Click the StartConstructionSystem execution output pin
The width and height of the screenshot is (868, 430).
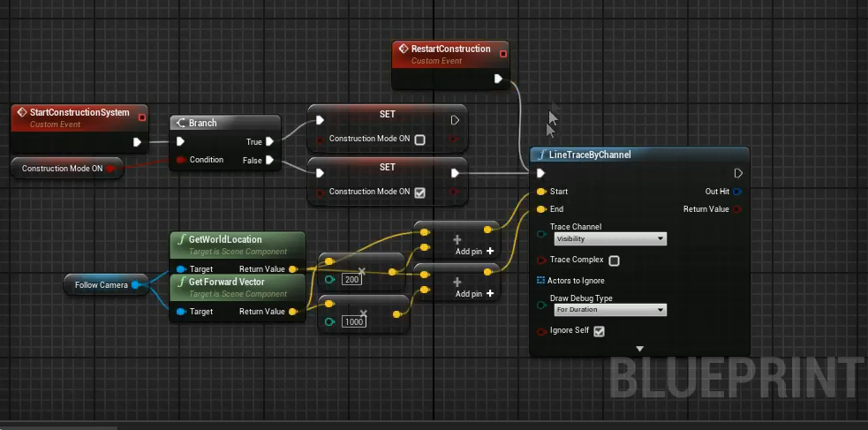pyautogui.click(x=137, y=142)
